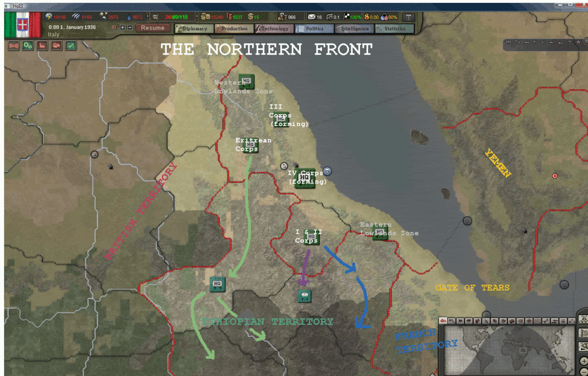588x376 pixels.
Task: Click the metal resource icon
Action: [76, 16]
